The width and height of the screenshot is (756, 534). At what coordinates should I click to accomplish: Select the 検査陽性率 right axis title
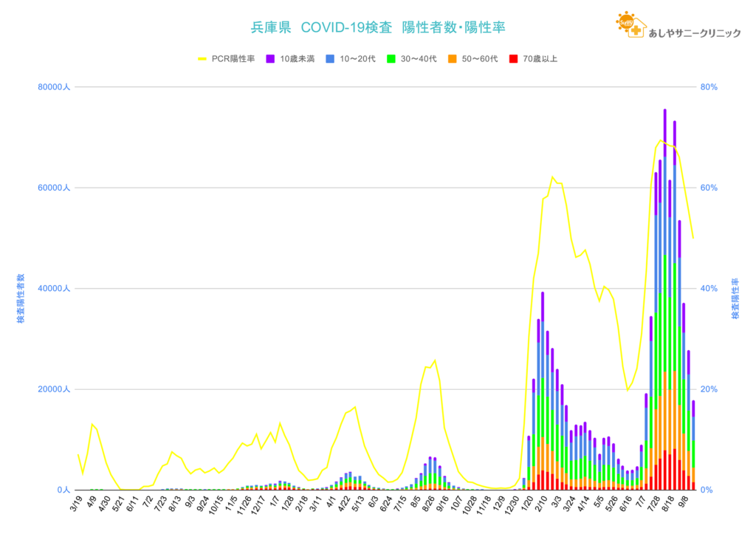[735, 298]
